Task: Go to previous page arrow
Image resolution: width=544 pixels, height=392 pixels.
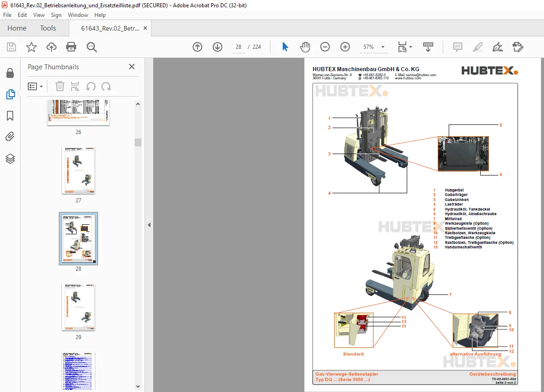Action: click(197, 47)
